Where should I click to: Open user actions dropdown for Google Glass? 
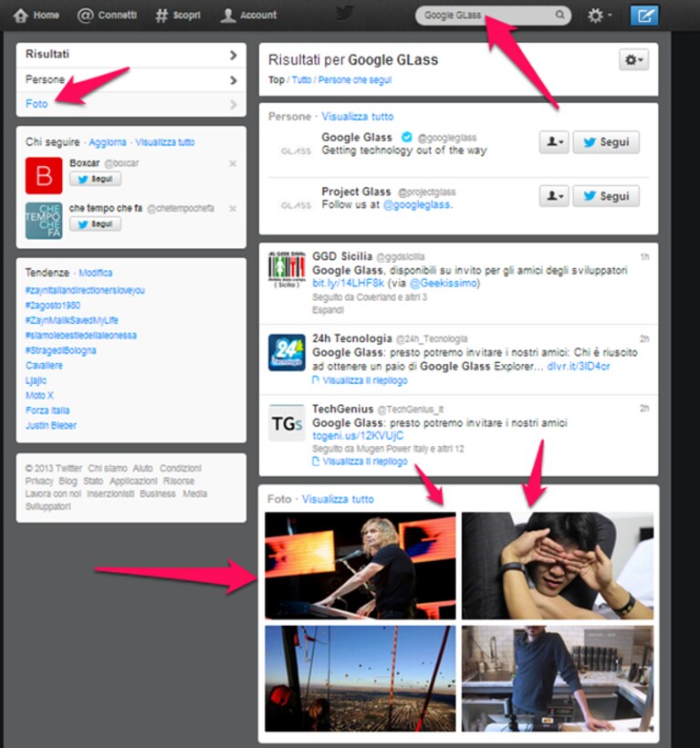coord(554,142)
